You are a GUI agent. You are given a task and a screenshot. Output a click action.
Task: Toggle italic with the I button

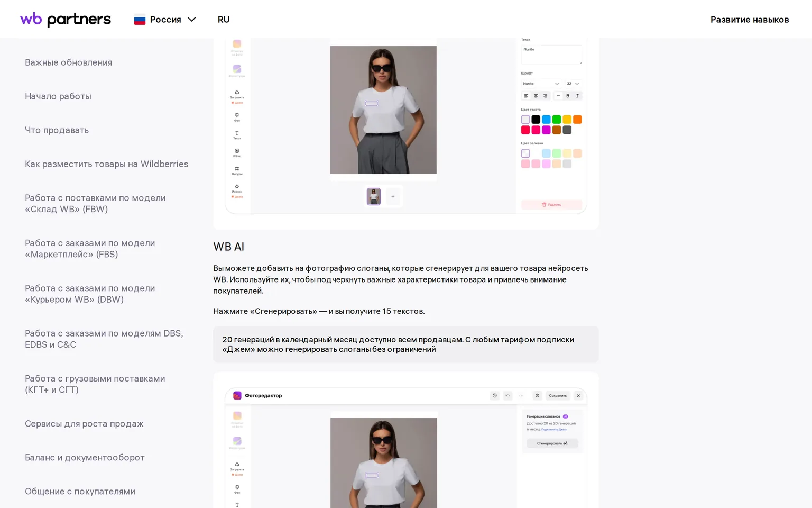point(577,96)
